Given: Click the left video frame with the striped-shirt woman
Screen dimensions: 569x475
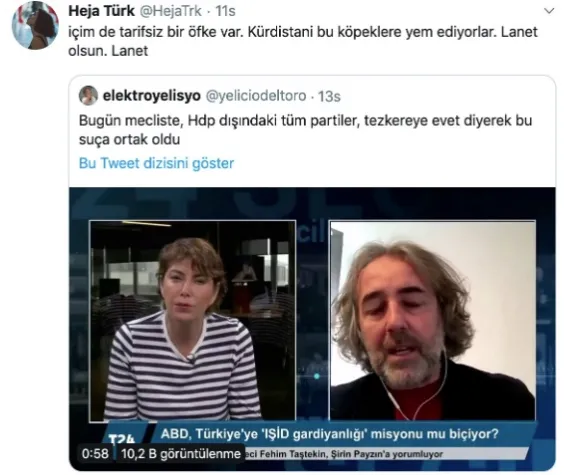Looking at the screenshot, I should (x=192, y=321).
